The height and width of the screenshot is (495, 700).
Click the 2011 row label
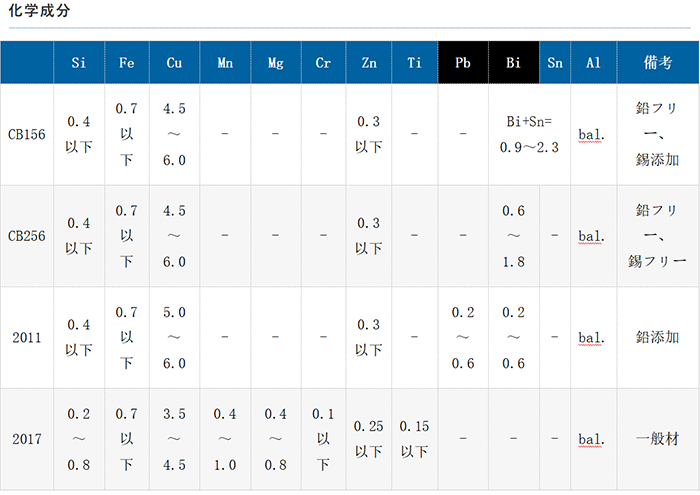point(27,338)
